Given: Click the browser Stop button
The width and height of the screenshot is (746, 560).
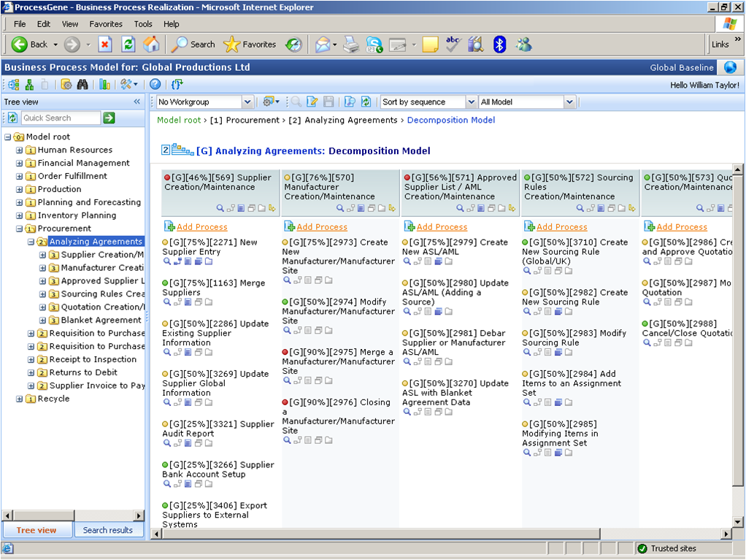Looking at the screenshot, I should [104, 45].
